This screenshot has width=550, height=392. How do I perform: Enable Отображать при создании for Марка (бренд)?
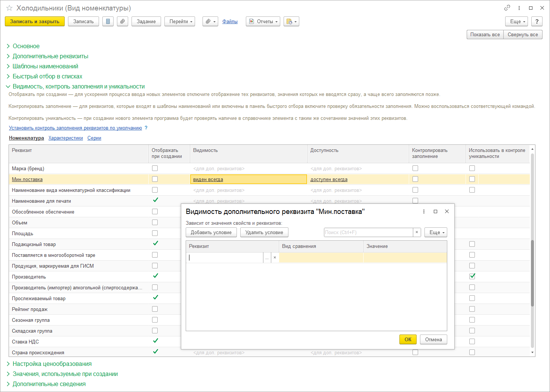coord(155,168)
